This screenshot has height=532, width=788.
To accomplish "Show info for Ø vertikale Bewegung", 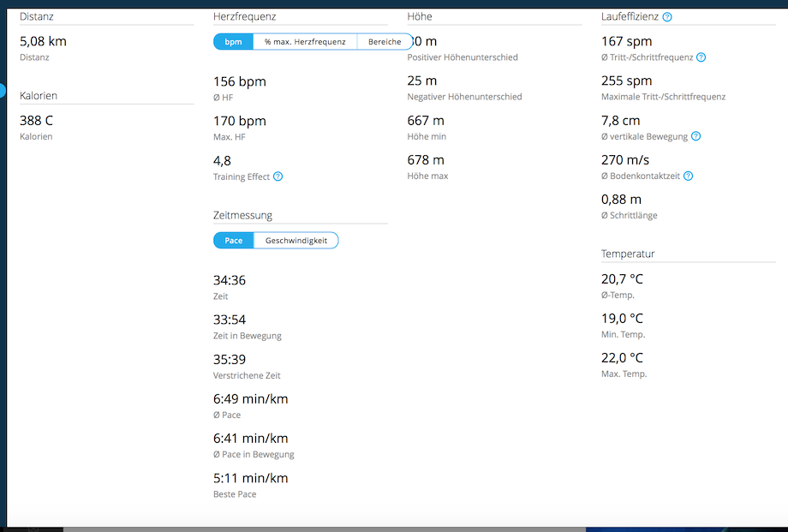I will 695,136.
